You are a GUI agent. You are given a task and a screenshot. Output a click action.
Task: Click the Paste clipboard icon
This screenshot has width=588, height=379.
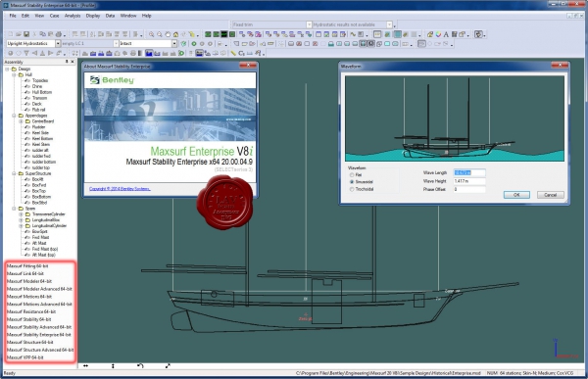click(x=51, y=34)
